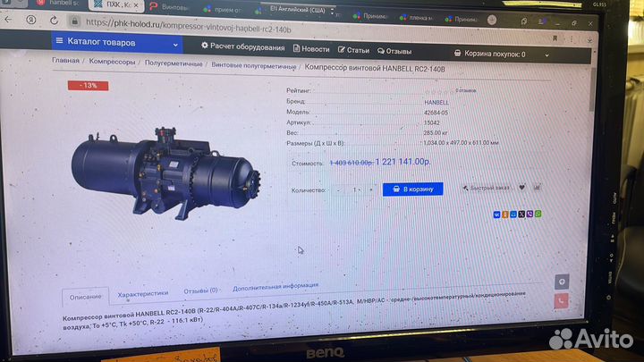Switch to the прием browser tab
This screenshot has width=644, height=362.
tap(224, 9)
